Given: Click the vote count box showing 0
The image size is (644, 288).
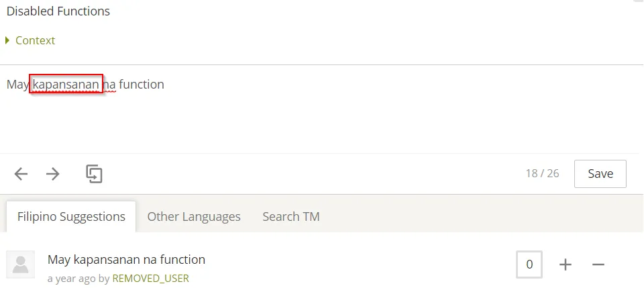Looking at the screenshot, I should (529, 265).
